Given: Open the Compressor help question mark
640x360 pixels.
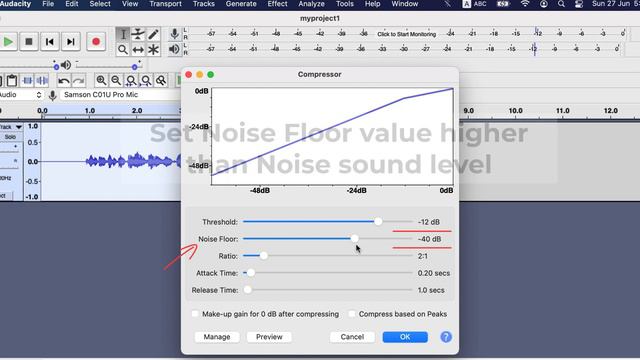Looking at the screenshot, I should point(446,337).
